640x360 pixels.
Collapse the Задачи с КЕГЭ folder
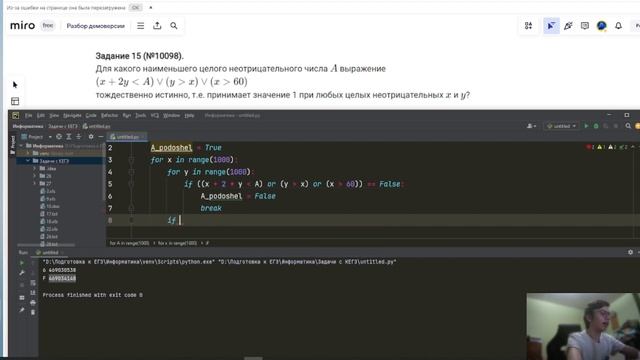[x=28, y=161]
